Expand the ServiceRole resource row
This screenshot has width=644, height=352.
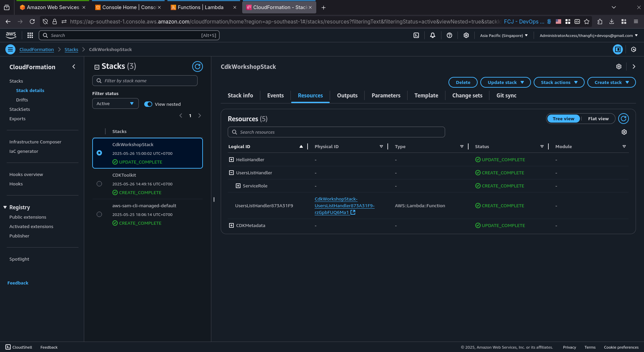click(x=238, y=186)
